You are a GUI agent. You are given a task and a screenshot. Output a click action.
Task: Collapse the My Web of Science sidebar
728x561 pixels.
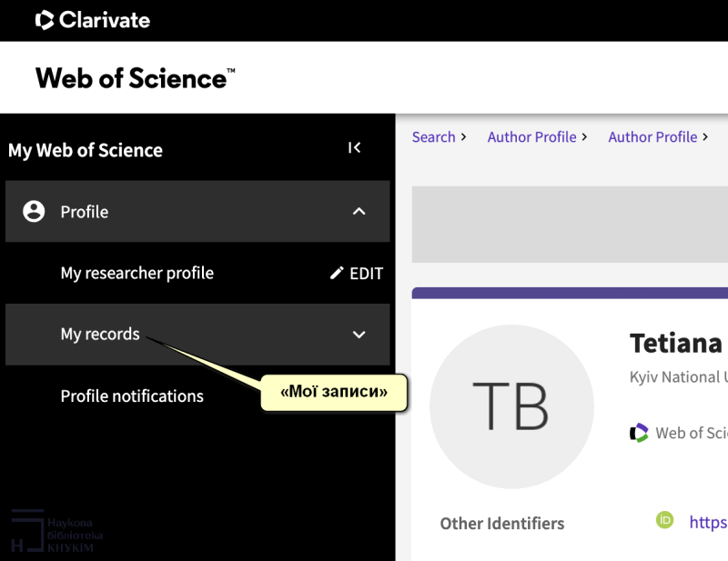tap(355, 148)
